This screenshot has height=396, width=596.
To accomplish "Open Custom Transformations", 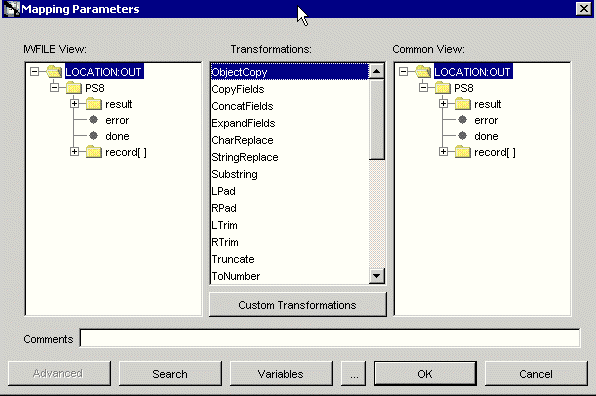I will [x=298, y=304].
